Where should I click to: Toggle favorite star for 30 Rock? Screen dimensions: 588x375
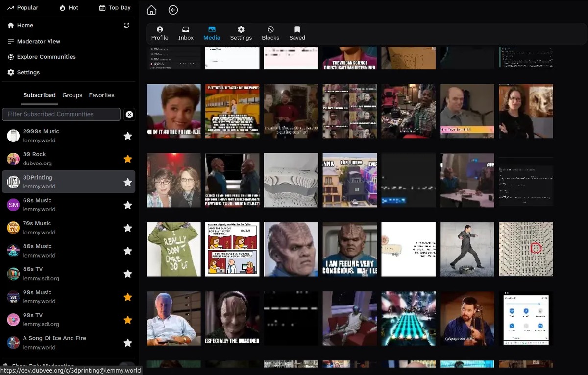click(128, 159)
